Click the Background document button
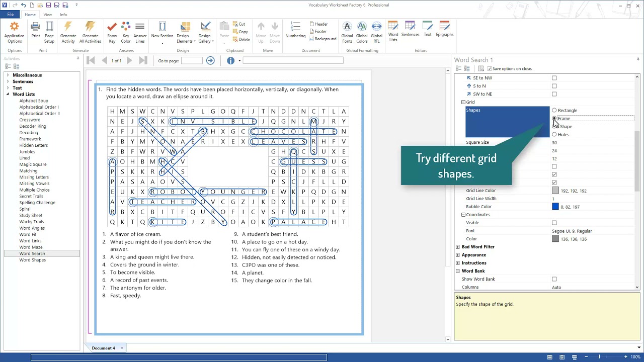The width and height of the screenshot is (644, 362). (323, 39)
